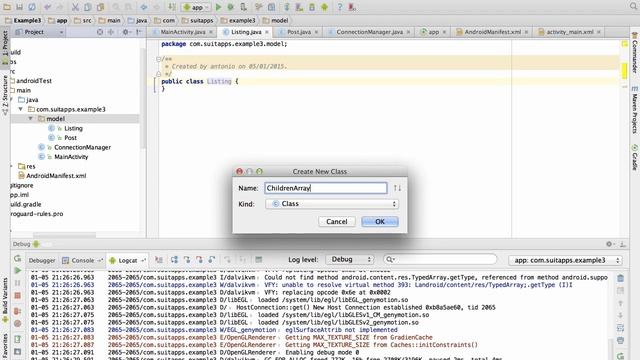The width and height of the screenshot is (640, 360).
Task: Open the Kind dropdown in dialog
Action: point(332,204)
